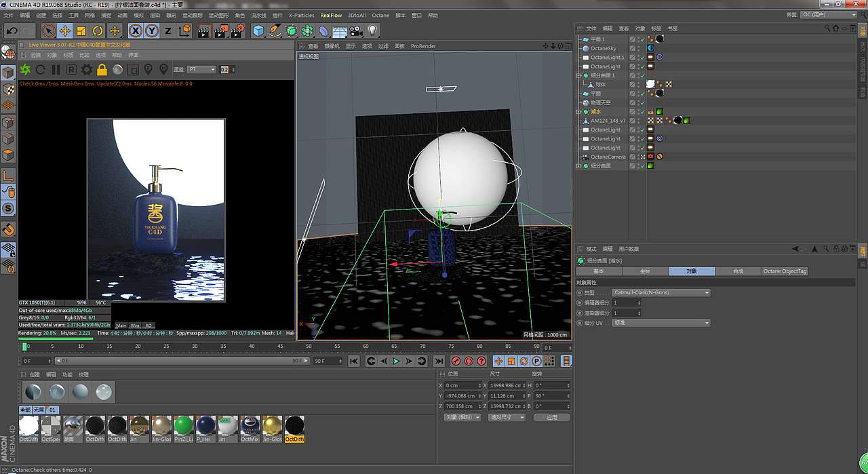Toggle the Z axis lock
868x474 pixels.
tap(168, 31)
